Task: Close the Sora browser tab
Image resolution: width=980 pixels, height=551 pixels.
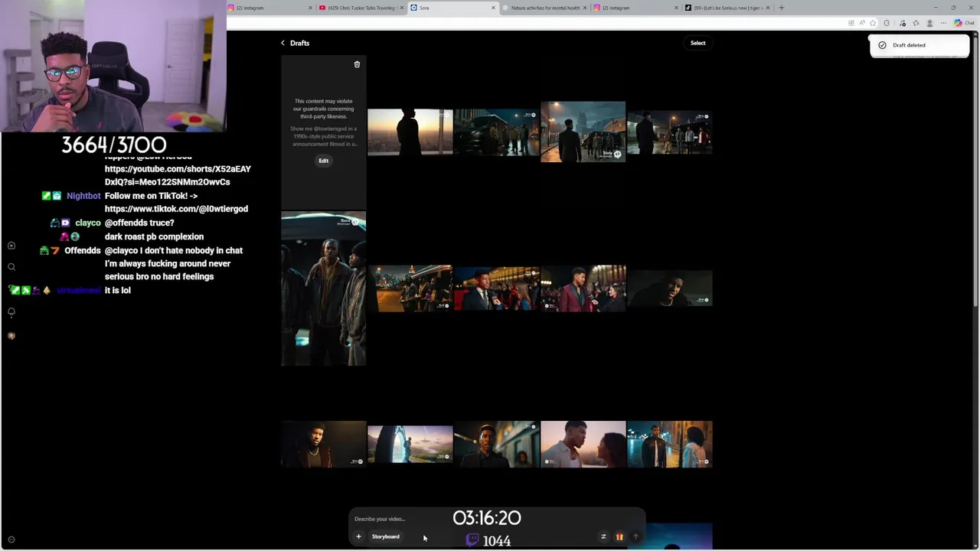Action: [493, 8]
